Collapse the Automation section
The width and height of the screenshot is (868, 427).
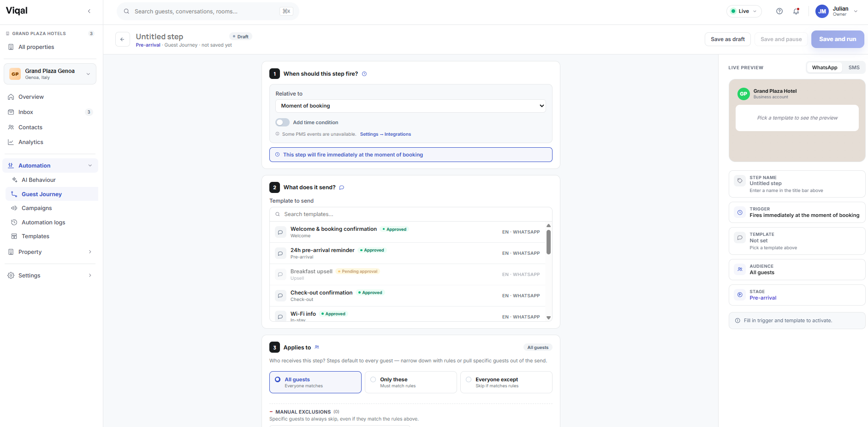90,166
